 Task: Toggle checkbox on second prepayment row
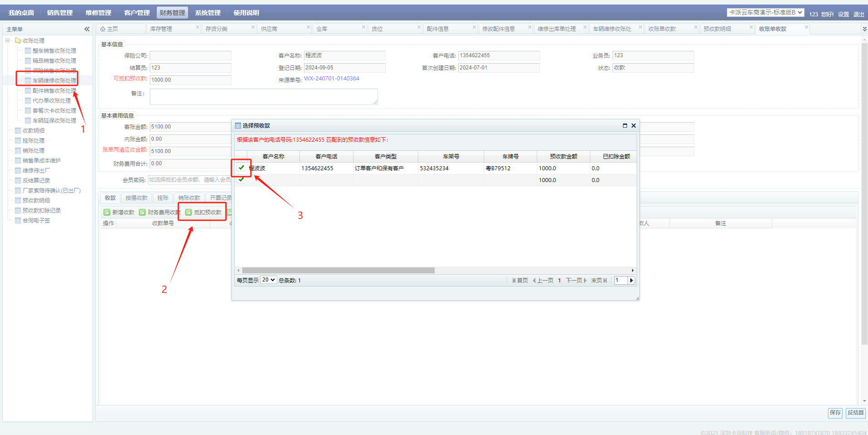point(241,180)
